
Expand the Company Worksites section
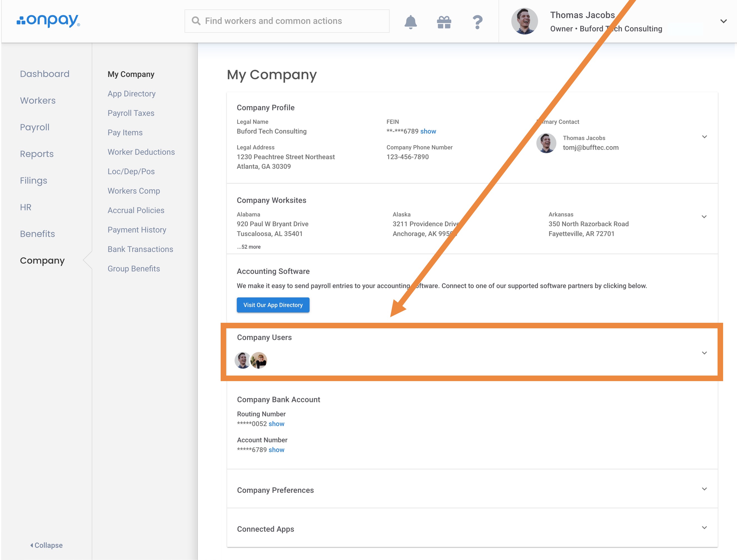point(704,217)
